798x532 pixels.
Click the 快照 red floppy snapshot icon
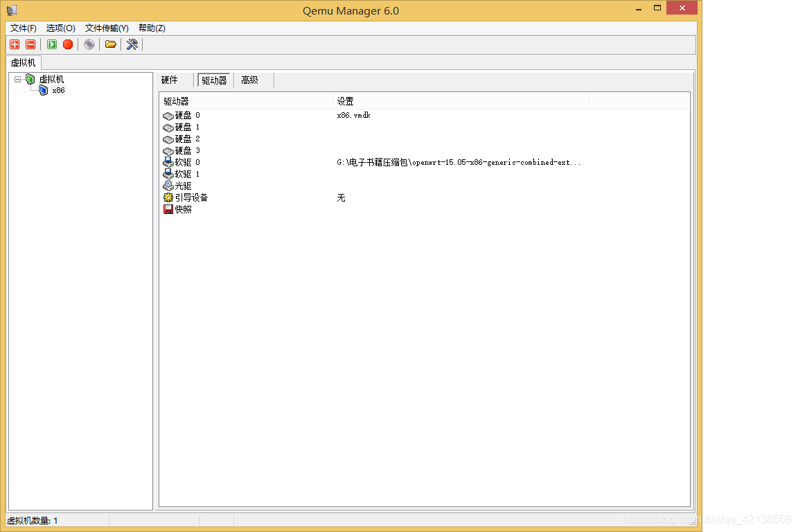click(x=168, y=209)
